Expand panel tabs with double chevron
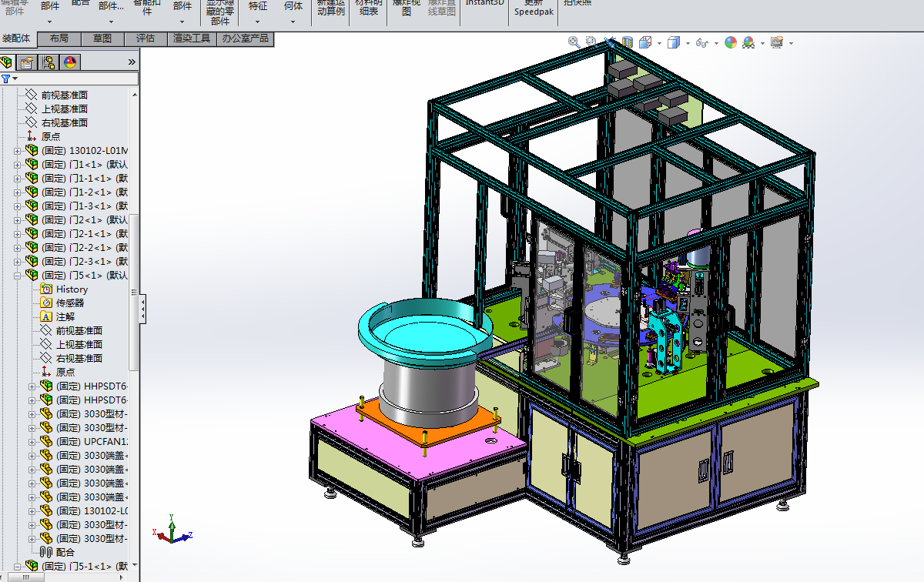 tap(132, 62)
